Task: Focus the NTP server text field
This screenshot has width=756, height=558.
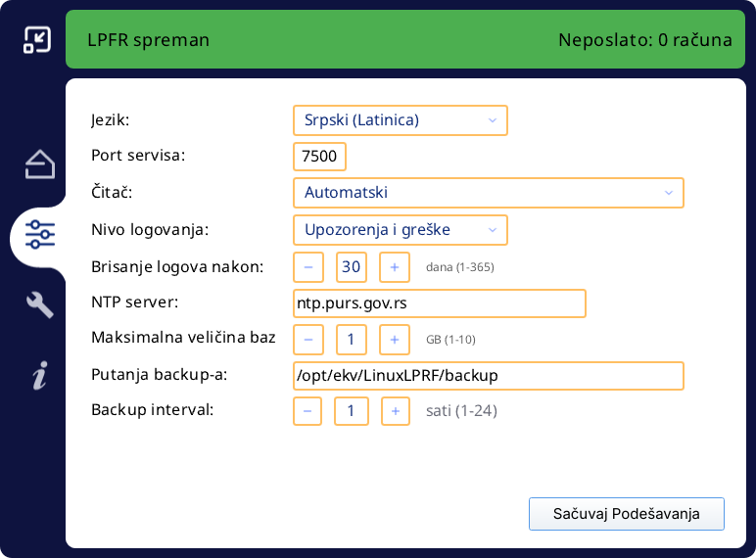Action: (x=439, y=303)
